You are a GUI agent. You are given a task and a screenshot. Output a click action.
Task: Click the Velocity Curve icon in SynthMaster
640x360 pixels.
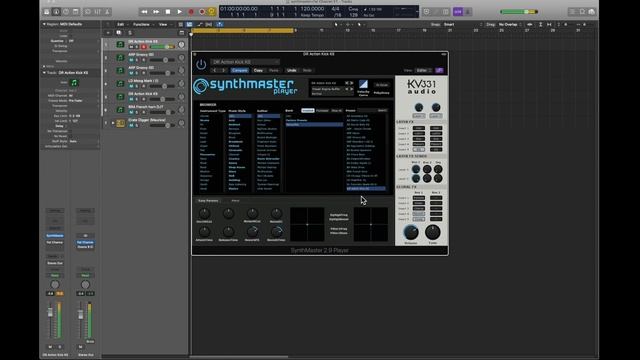pyautogui.click(x=363, y=84)
